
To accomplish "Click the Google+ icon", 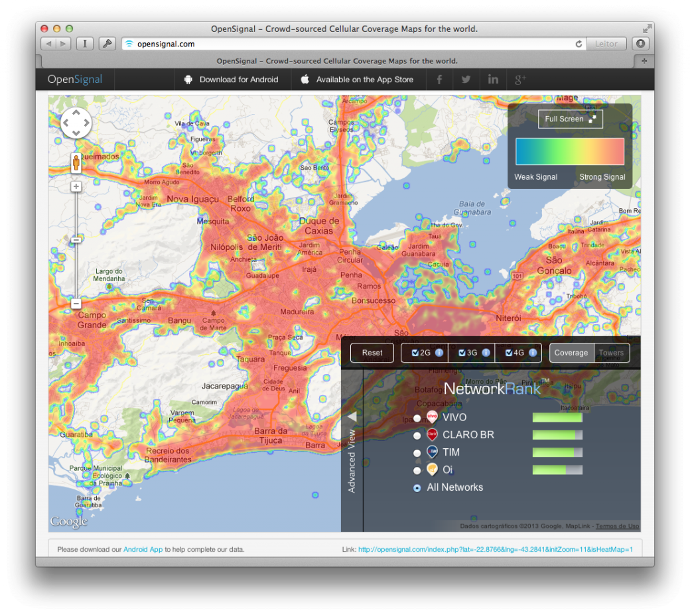I will coord(520,79).
